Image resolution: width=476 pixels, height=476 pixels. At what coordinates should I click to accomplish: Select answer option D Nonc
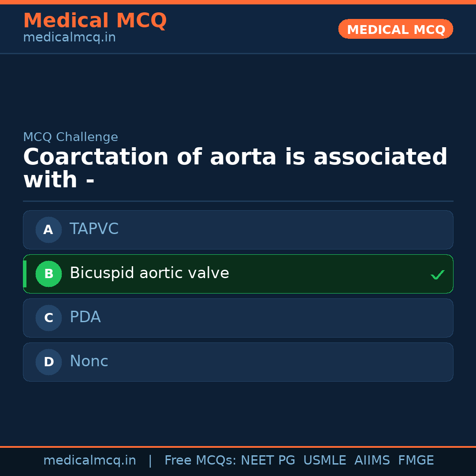238,362
